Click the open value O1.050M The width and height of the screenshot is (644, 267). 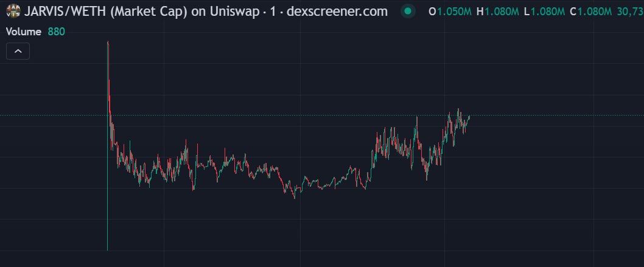pos(450,12)
